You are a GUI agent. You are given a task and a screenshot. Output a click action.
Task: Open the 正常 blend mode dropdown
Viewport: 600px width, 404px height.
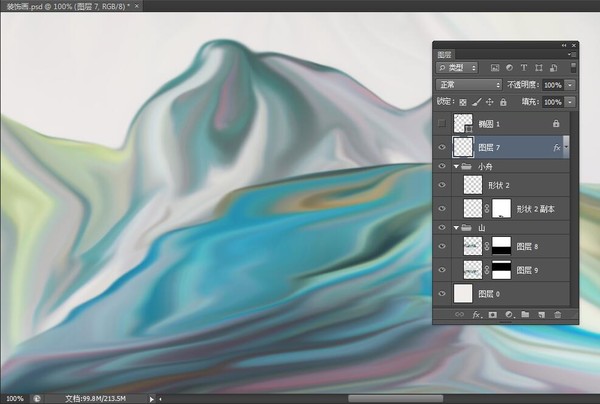click(x=469, y=85)
